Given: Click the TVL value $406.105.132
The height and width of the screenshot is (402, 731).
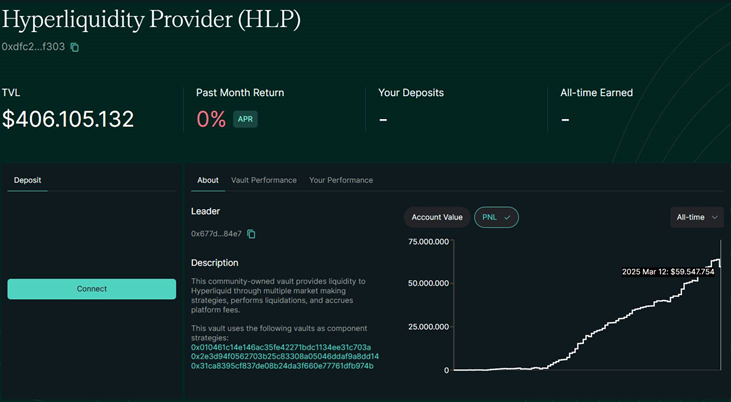Looking at the screenshot, I should (x=68, y=119).
